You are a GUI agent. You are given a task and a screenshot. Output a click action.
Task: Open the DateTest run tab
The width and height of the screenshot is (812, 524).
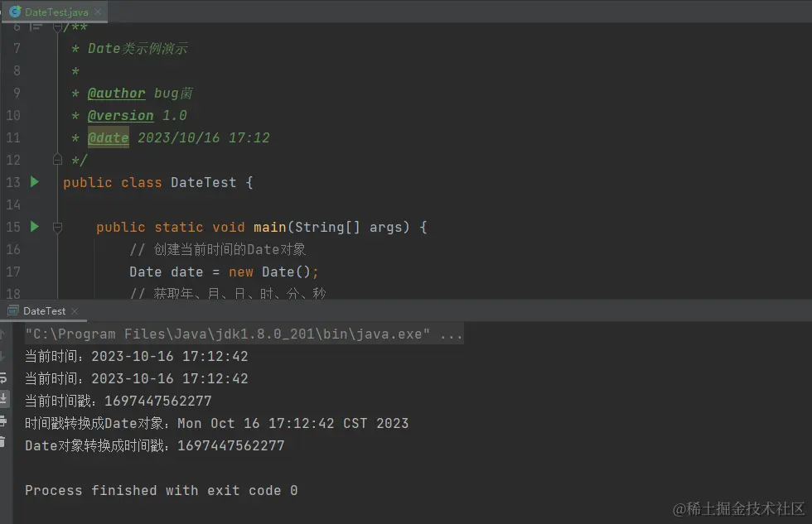[44, 311]
